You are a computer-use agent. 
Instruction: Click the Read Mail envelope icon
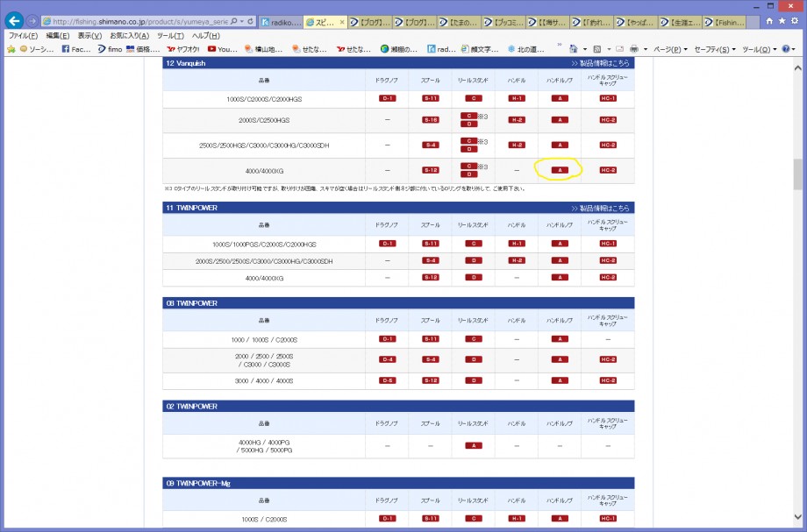(619, 49)
